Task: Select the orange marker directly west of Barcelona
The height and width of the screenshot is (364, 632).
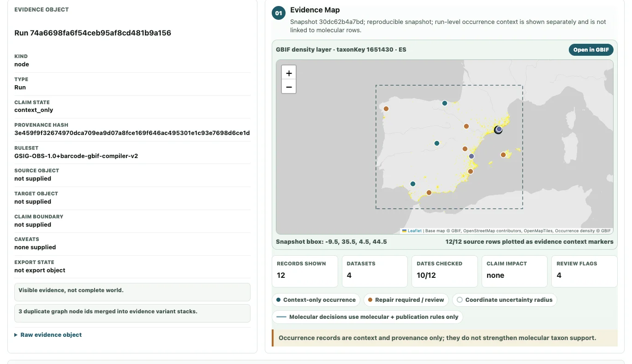Action: pyautogui.click(x=466, y=126)
